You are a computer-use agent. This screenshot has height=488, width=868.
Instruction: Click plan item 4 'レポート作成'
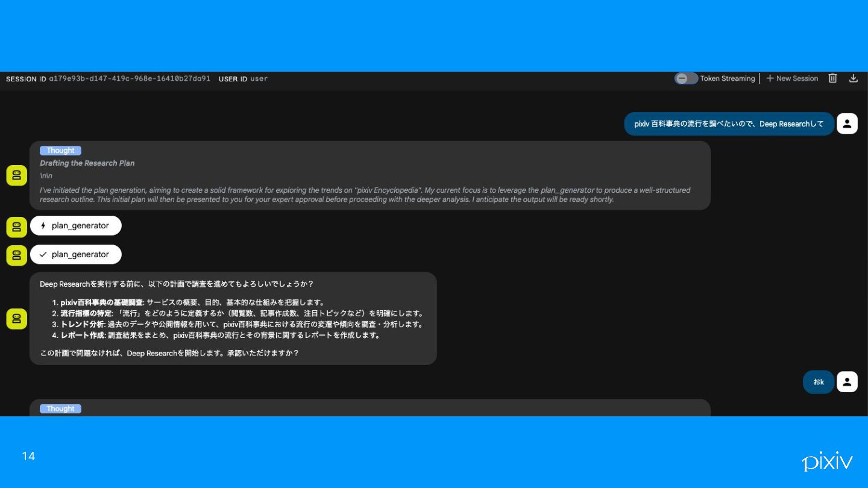tap(83, 335)
